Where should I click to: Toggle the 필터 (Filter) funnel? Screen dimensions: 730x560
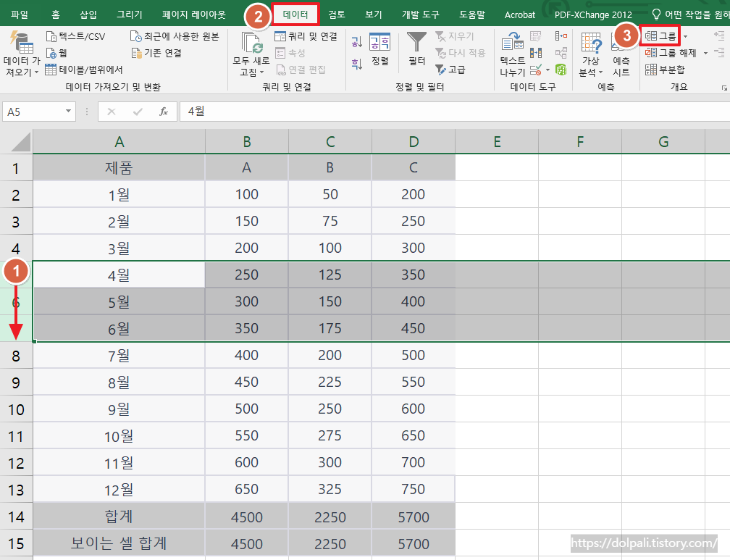(416, 49)
